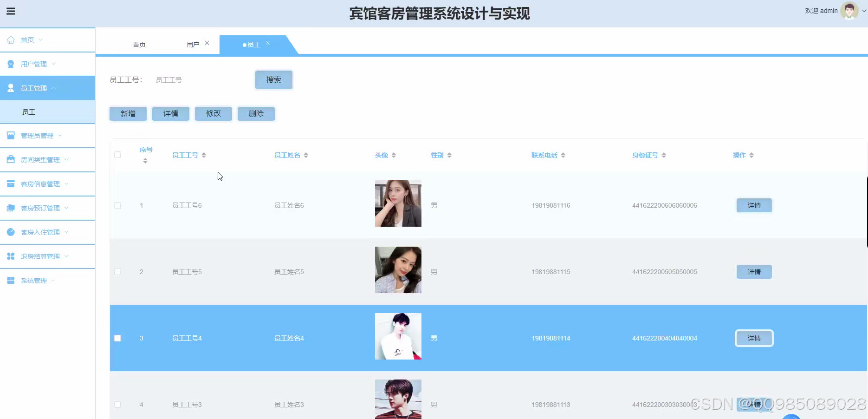Screen dimensions: 868x419
Task: Select the 首页 home icon in sidebar
Action: [11, 39]
